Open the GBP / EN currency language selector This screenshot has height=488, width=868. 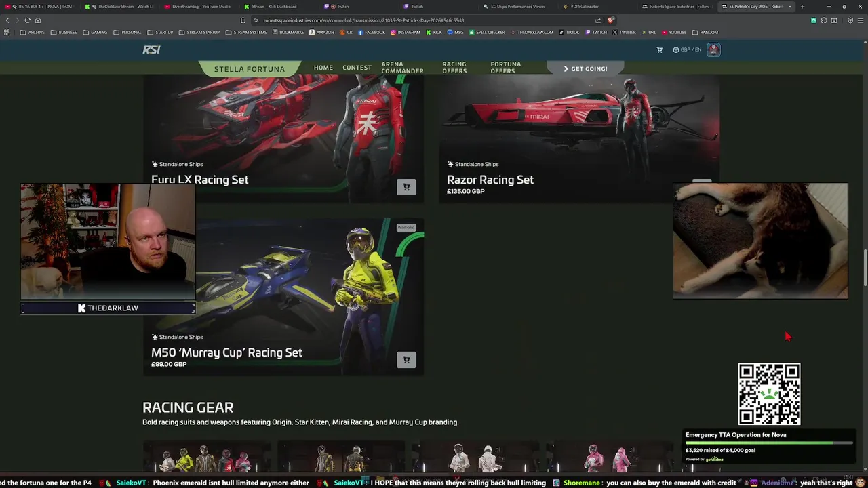[687, 49]
